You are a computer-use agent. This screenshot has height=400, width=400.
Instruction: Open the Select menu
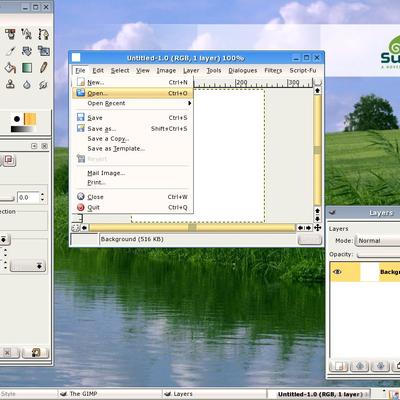pos(120,70)
